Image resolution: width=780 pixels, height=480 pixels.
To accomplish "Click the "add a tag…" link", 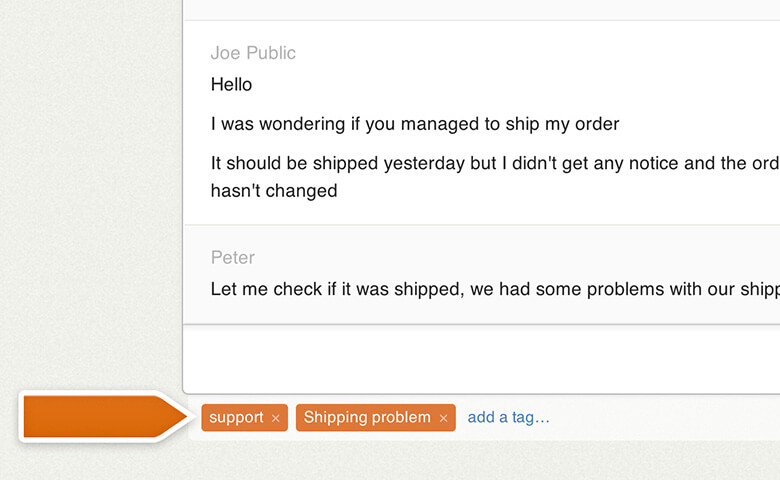I will tap(508, 417).
